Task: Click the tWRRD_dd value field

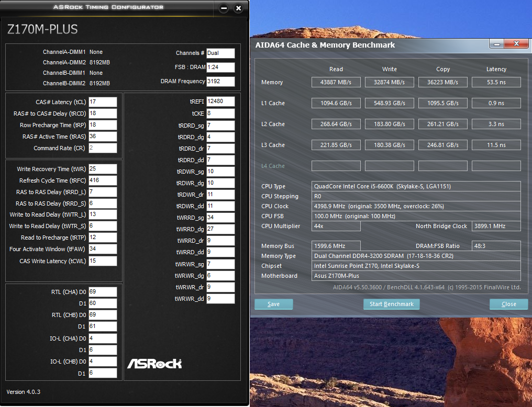Action: coord(220,252)
